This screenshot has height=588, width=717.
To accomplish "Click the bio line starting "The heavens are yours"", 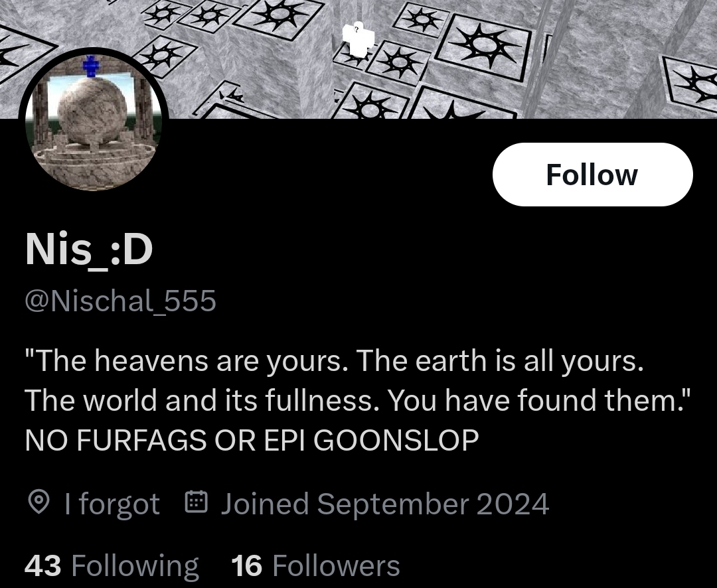I will pos(335,361).
